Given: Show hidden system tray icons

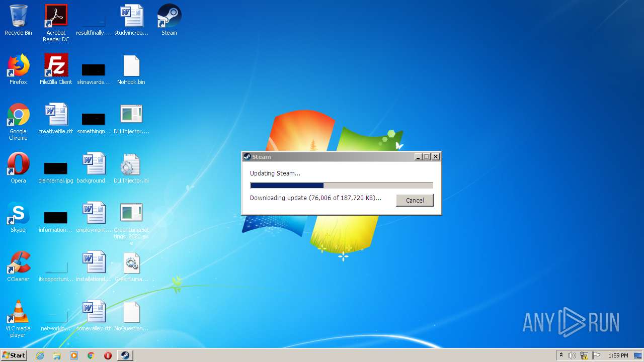Looking at the screenshot, I should click(x=561, y=355).
